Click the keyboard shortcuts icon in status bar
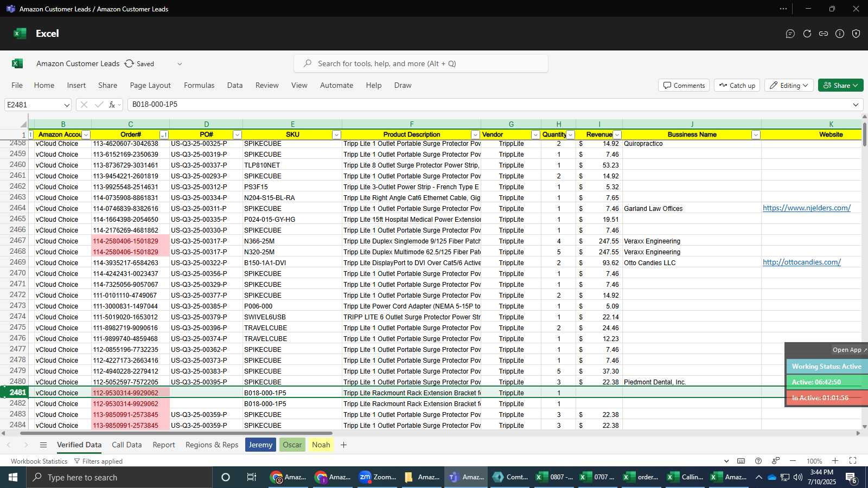Screen dimensions: 868x488 coord(741,461)
